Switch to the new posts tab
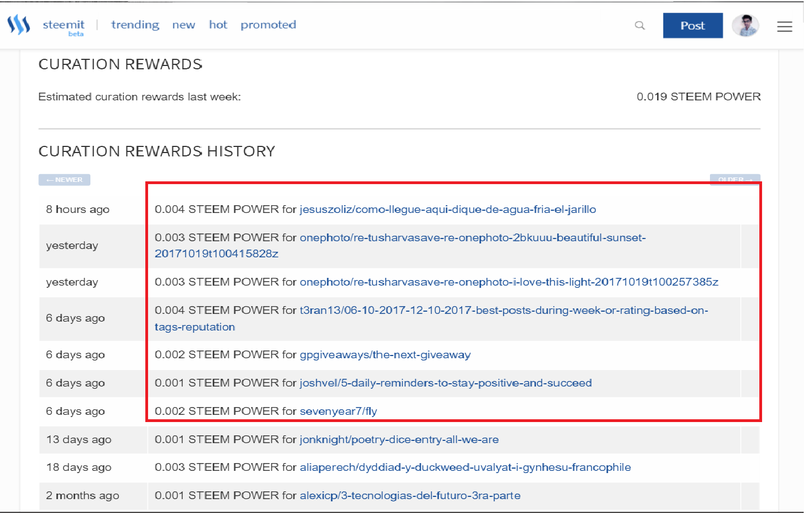 tap(184, 25)
